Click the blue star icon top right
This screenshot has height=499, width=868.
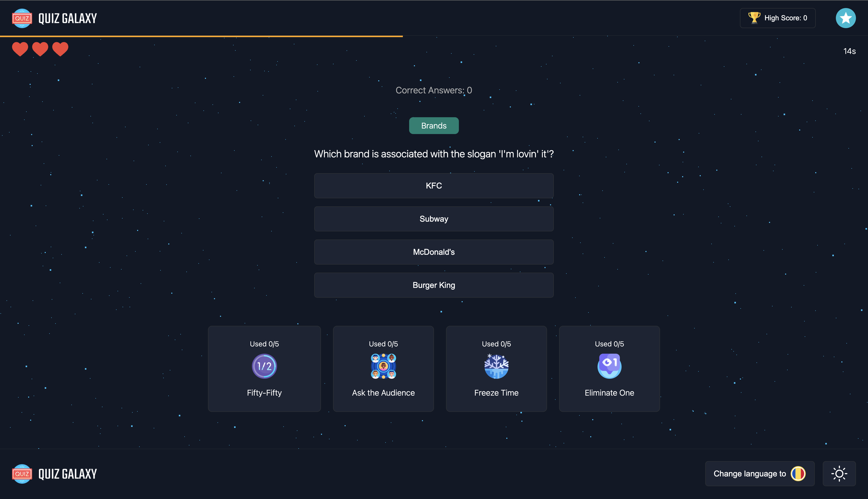point(845,18)
